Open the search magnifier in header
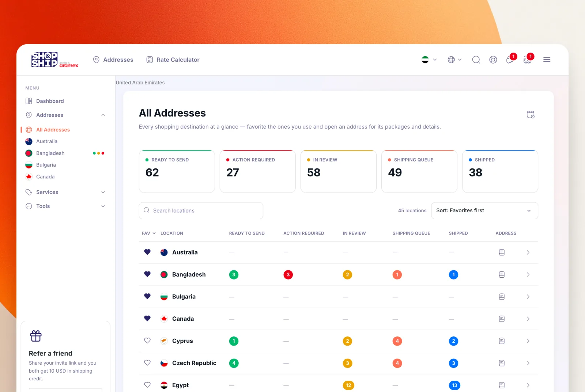 (x=476, y=60)
